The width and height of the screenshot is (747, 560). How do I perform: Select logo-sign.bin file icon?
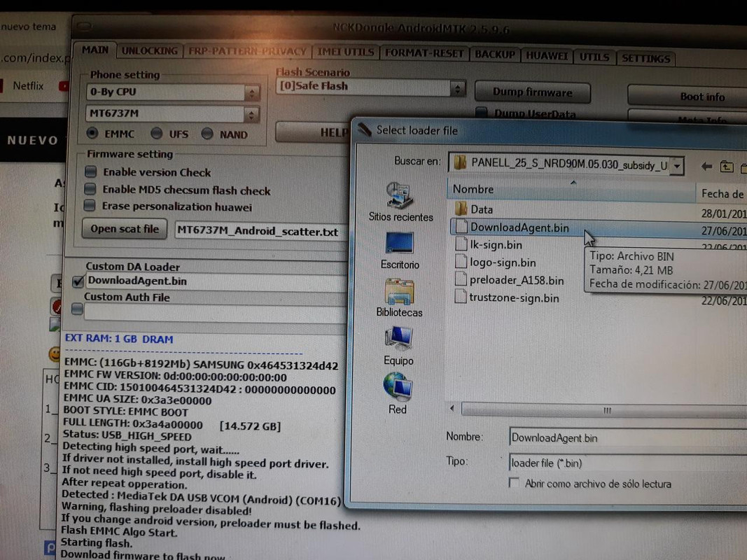[x=460, y=262]
